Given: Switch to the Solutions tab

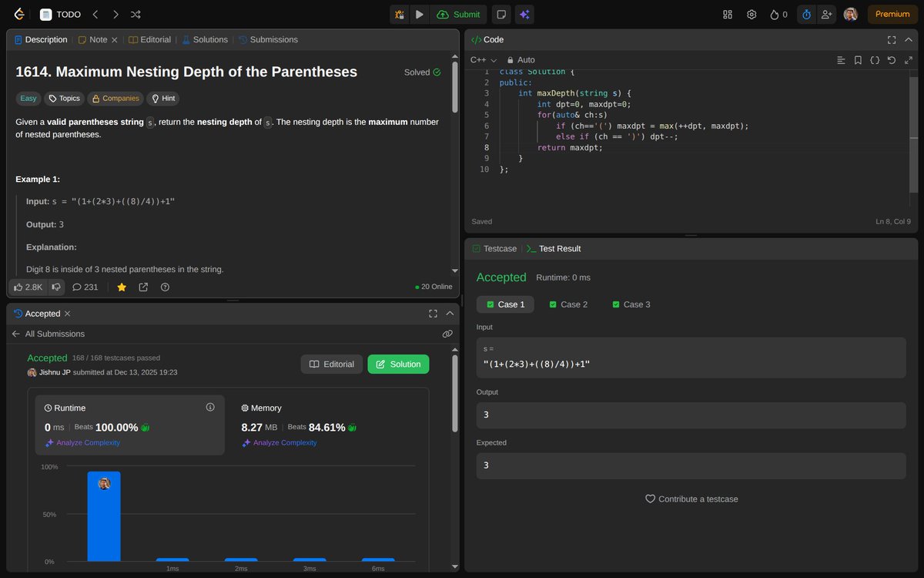Looking at the screenshot, I should click(205, 39).
